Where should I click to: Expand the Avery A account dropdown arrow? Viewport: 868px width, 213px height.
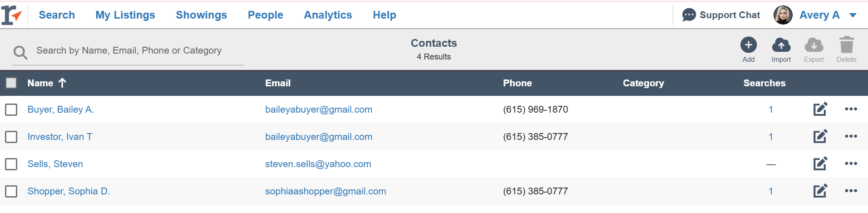coord(853,15)
